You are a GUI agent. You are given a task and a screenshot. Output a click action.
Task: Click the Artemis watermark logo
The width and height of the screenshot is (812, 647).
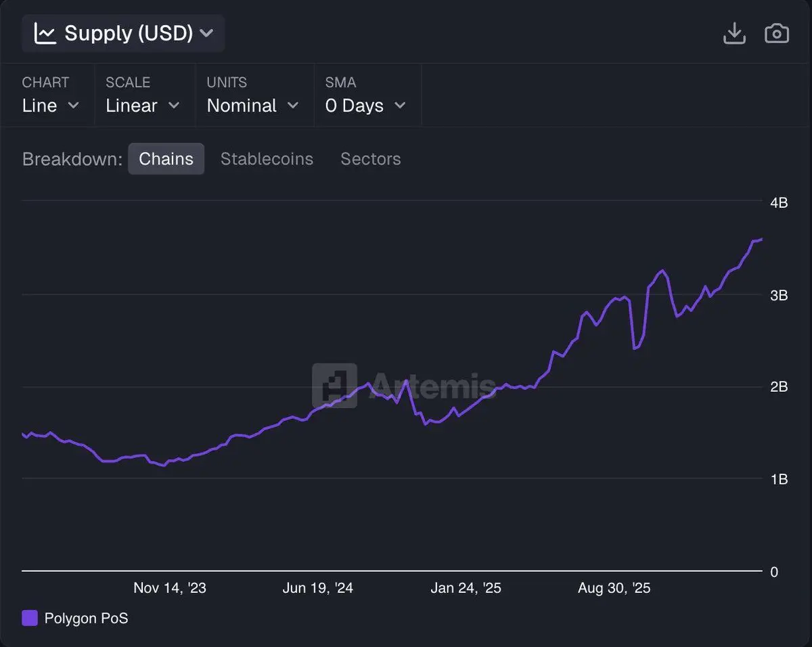pos(334,386)
